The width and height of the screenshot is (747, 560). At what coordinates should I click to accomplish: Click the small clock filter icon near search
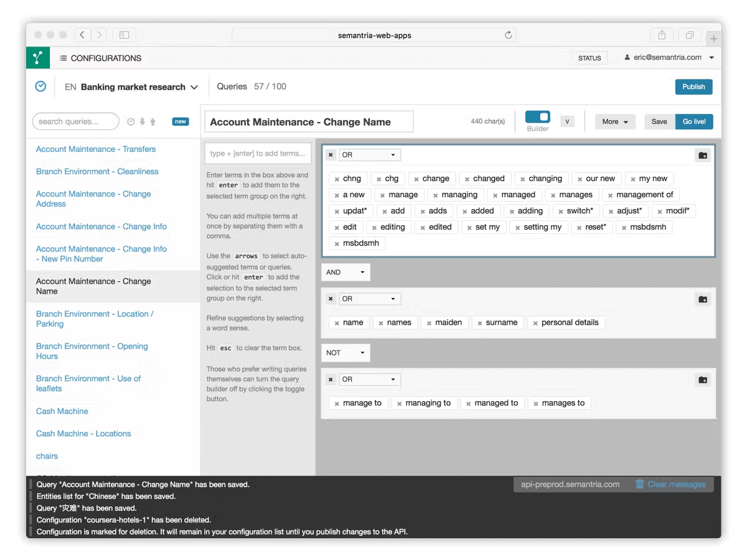(131, 122)
